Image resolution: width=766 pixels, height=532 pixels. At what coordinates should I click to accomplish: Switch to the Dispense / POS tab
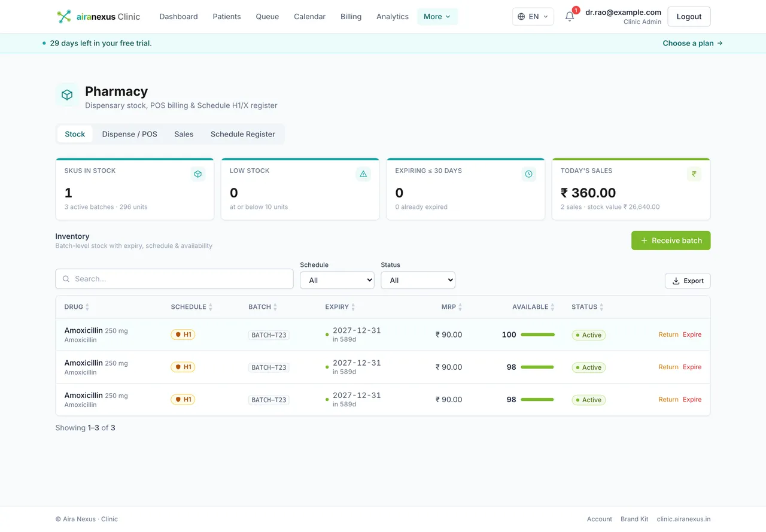(130, 134)
